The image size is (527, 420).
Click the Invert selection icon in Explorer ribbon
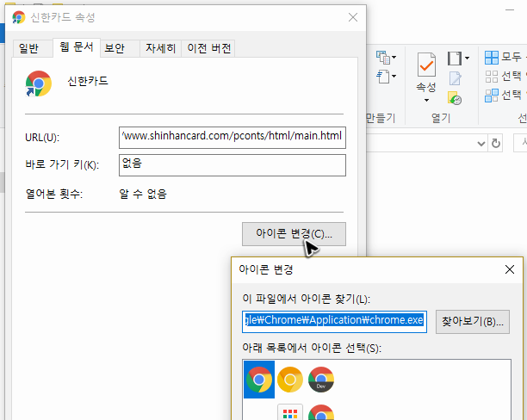[x=492, y=96]
